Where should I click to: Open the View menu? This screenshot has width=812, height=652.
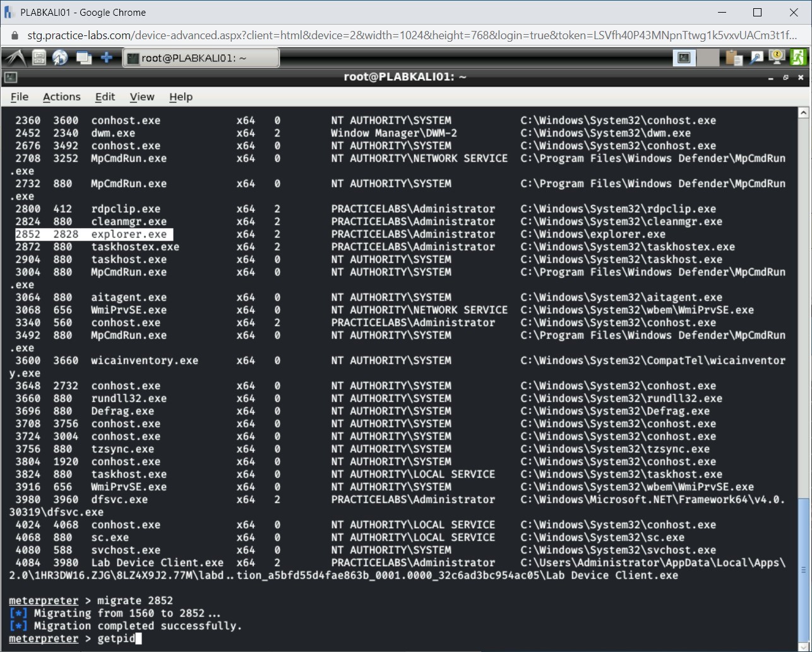pyautogui.click(x=141, y=97)
